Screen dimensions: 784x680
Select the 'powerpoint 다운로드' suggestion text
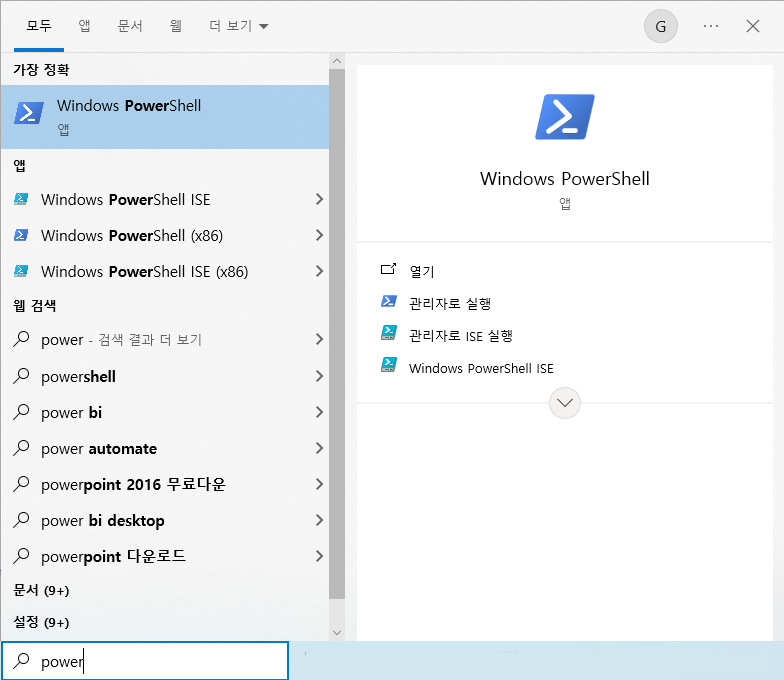(x=114, y=556)
